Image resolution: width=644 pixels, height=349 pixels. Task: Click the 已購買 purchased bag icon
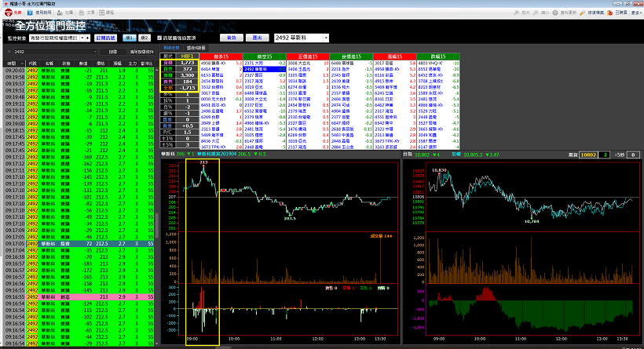pyautogui.click(x=610, y=13)
